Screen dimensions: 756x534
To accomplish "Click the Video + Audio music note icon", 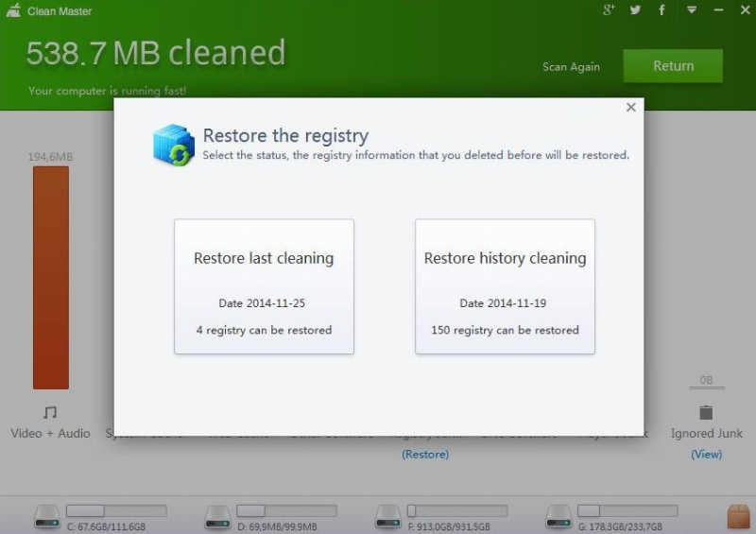I will pos(50,412).
